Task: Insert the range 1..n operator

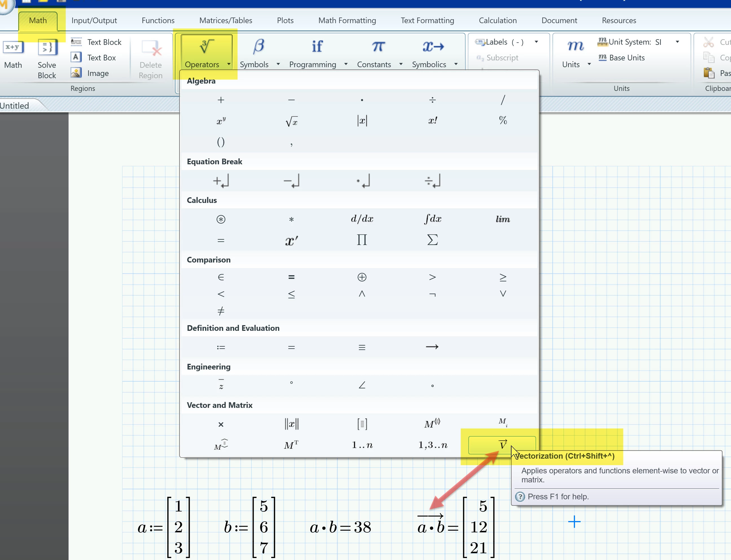Action: pyautogui.click(x=362, y=445)
